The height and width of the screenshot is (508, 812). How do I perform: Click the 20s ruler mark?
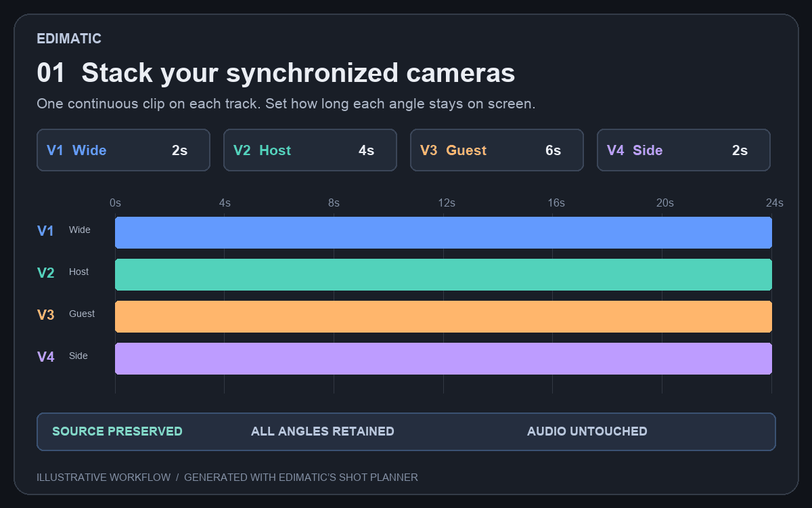pyautogui.click(x=665, y=203)
